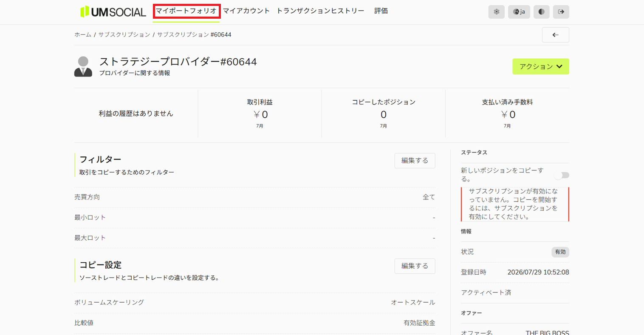Screen dimensions: 644x335
Task: Go back with the left arrow button
Action: tap(555, 35)
